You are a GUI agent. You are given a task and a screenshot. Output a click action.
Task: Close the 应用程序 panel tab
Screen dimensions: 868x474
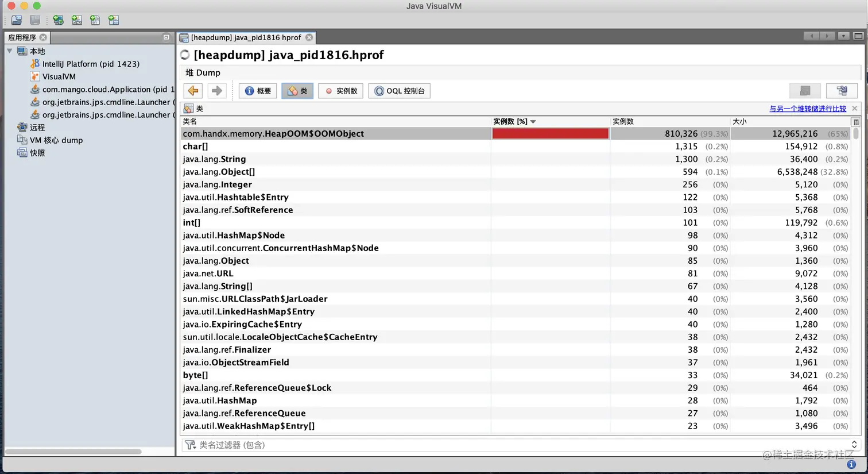pyautogui.click(x=43, y=37)
